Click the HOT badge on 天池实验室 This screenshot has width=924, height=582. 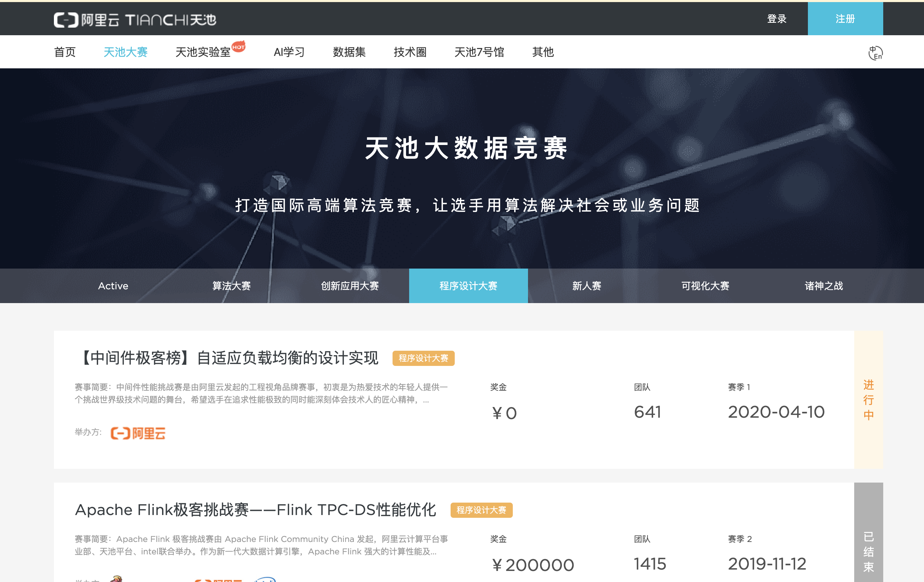[x=238, y=47]
